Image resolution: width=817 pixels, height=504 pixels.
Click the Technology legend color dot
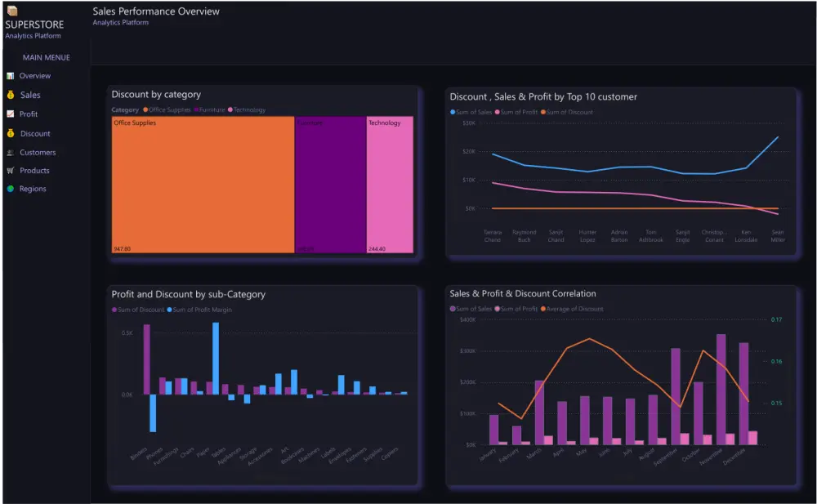click(x=230, y=110)
